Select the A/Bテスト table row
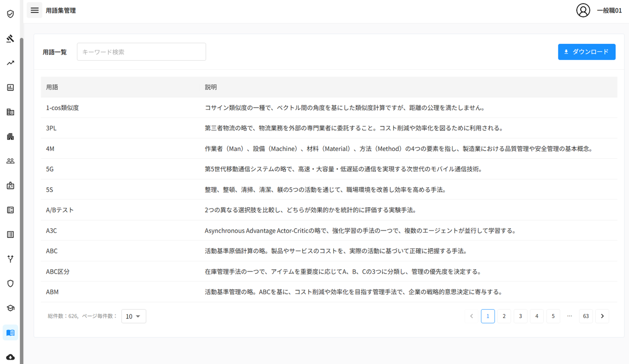This screenshot has height=364, width=629. click(329, 210)
